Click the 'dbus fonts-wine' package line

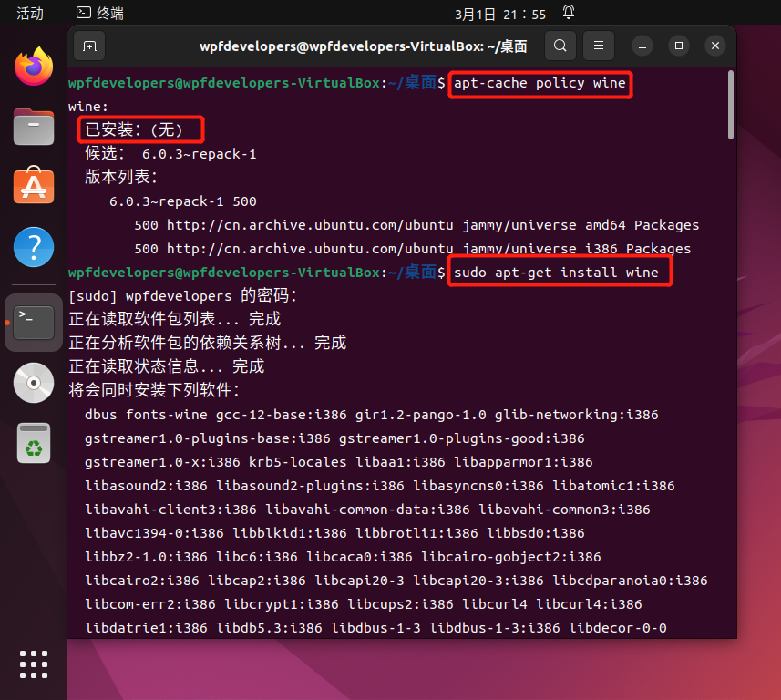pos(372,415)
